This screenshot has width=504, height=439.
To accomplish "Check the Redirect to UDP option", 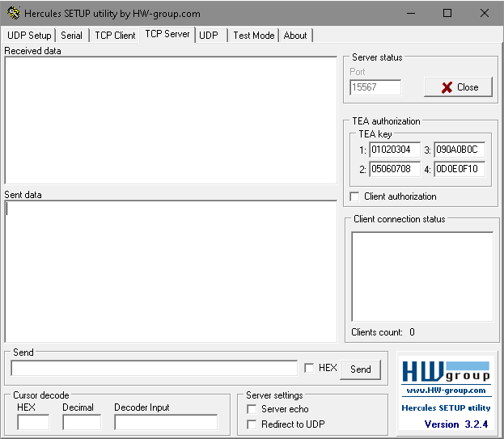I will (252, 424).
